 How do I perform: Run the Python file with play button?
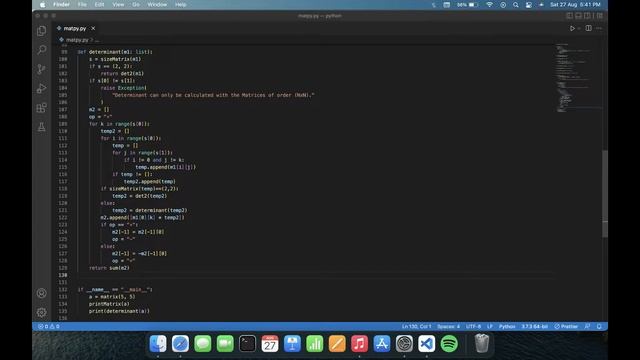pos(572,29)
